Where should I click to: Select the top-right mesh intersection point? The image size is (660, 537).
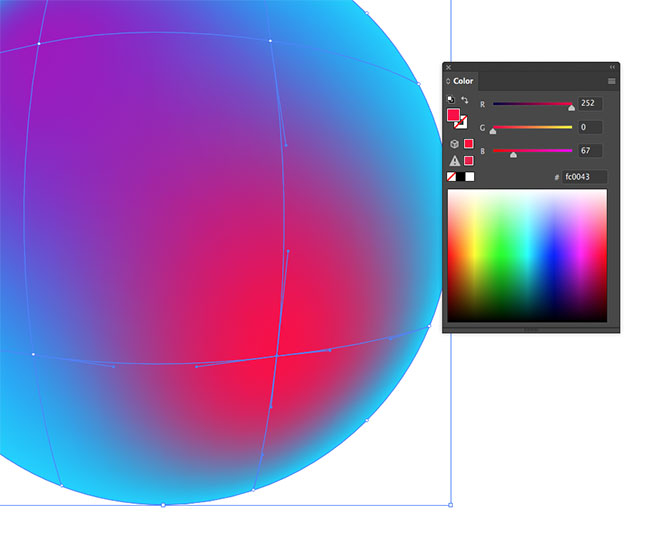pos(270,41)
